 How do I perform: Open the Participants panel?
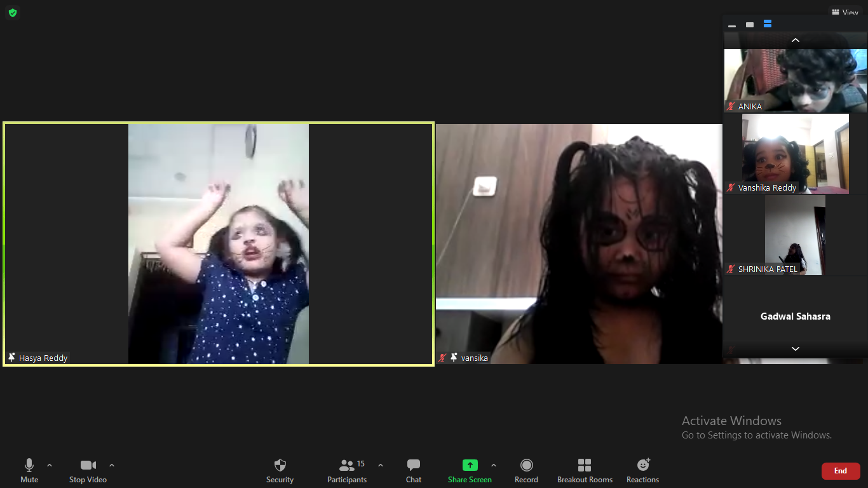point(347,470)
